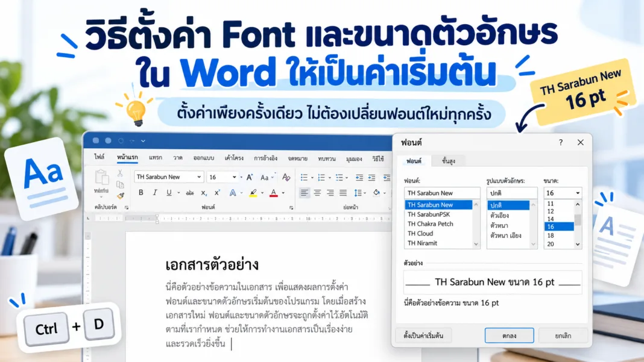Switch to the เค้าโครง (Layout) tab
Image resolution: width=644 pixels, height=362 pixels.
[234, 158]
